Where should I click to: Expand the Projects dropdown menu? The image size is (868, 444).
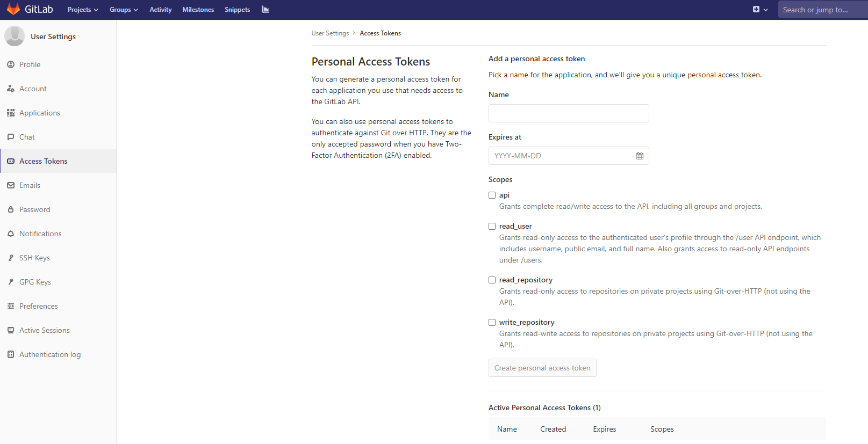tap(83, 10)
